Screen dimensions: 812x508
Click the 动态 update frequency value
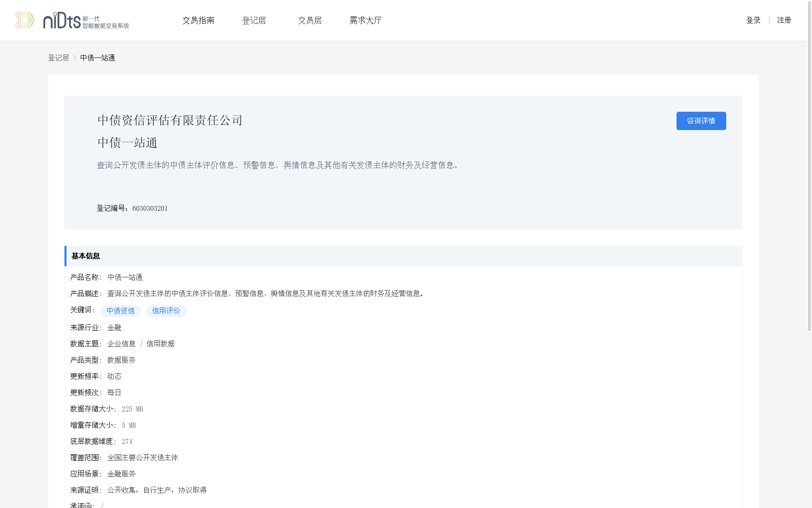point(114,376)
